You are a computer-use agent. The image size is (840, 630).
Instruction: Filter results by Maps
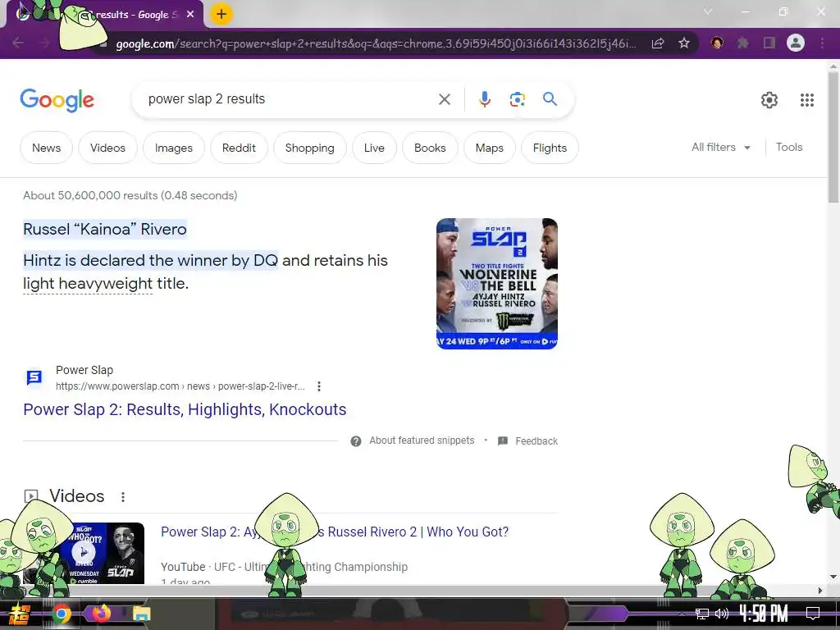(489, 148)
